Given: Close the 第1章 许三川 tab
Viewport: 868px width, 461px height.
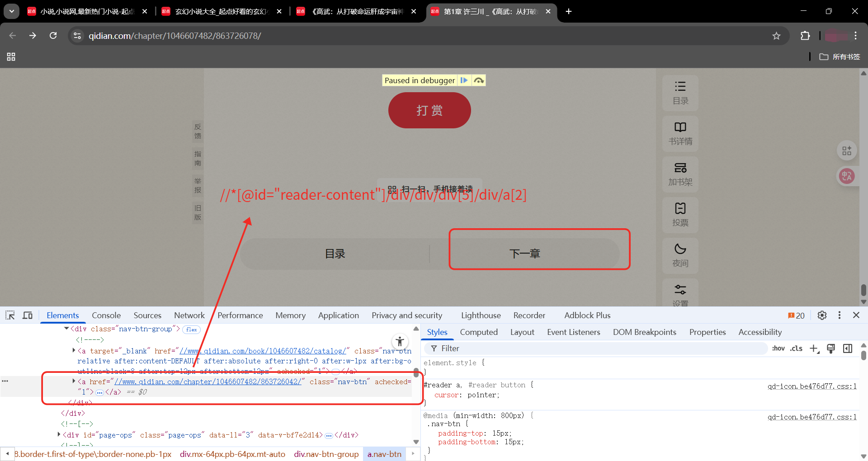Looking at the screenshot, I should [548, 11].
